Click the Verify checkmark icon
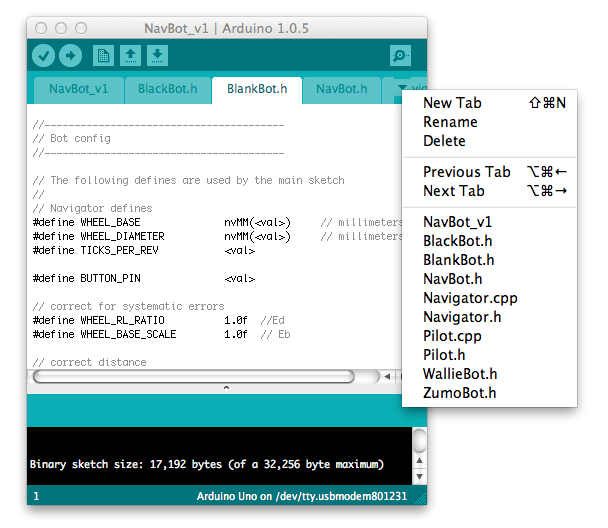Screen dimensions: 608x528 coord(43,55)
